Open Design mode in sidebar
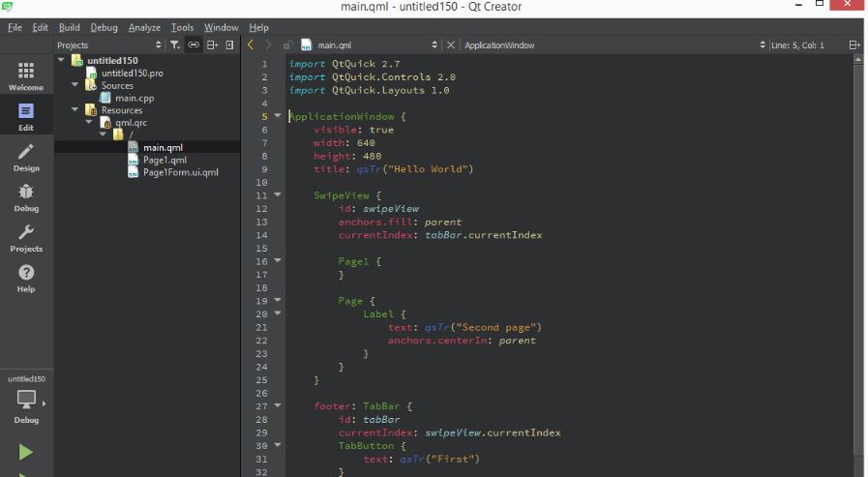The height and width of the screenshot is (477, 868). tap(26, 157)
